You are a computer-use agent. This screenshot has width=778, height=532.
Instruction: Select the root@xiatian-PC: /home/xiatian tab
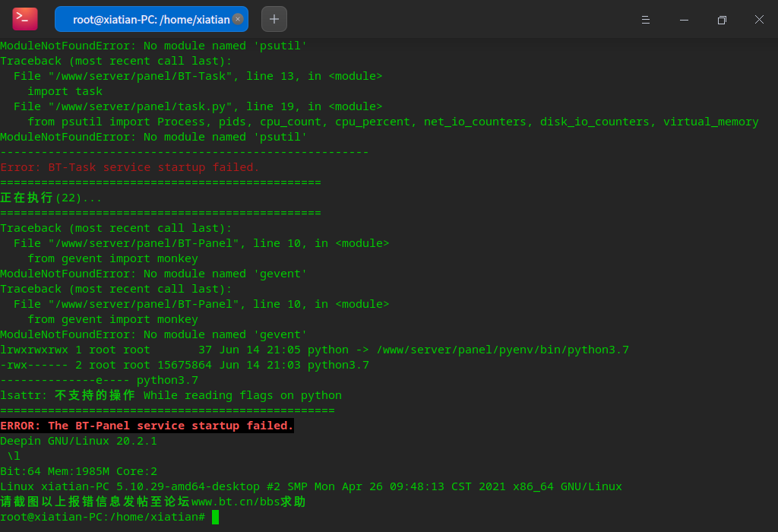point(151,19)
